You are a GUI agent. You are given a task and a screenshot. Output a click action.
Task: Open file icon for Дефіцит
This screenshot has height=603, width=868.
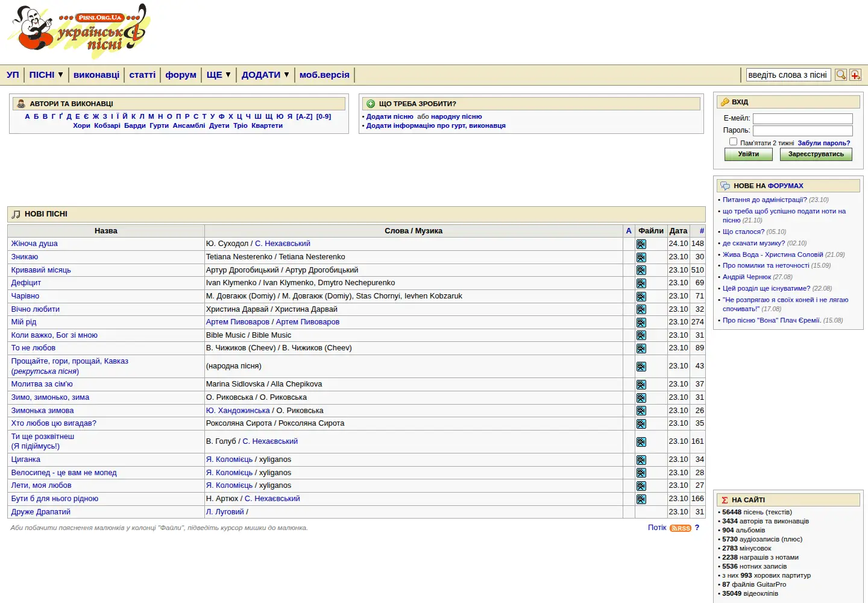(x=641, y=283)
